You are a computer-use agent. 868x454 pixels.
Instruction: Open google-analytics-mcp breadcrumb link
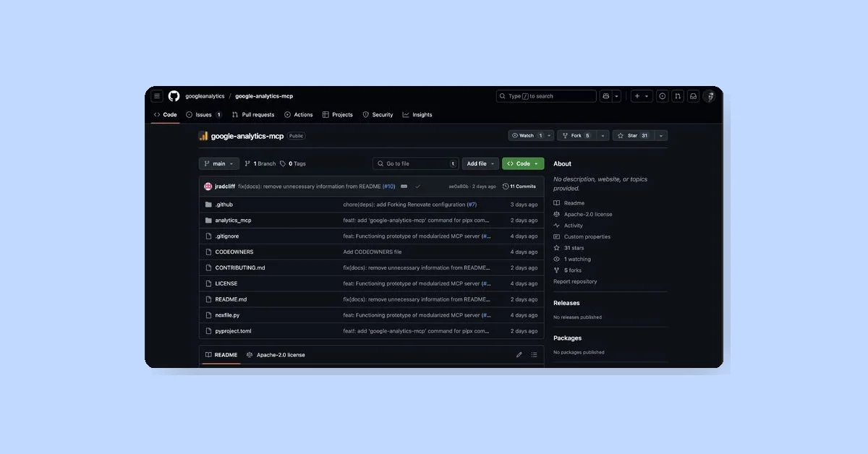(264, 96)
